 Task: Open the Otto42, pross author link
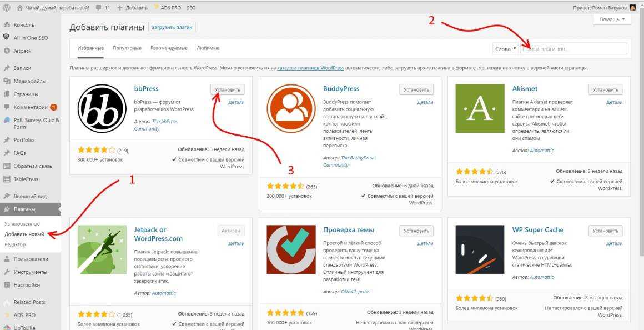[x=355, y=291]
